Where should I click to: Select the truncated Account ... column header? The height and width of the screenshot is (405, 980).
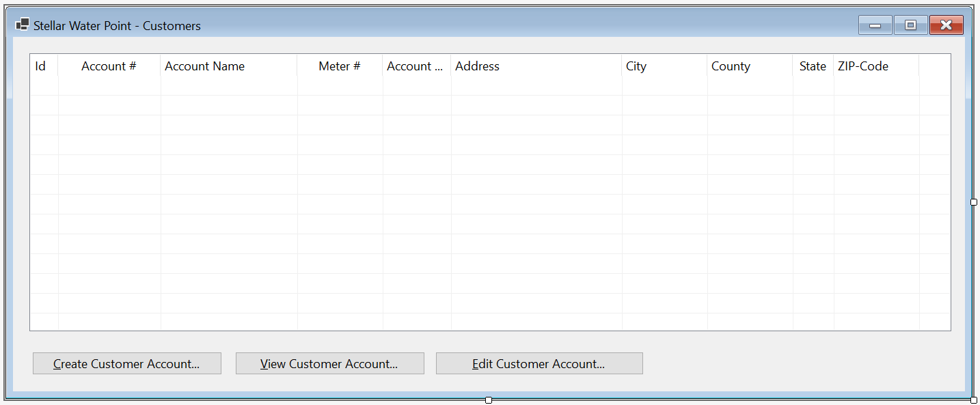(417, 66)
